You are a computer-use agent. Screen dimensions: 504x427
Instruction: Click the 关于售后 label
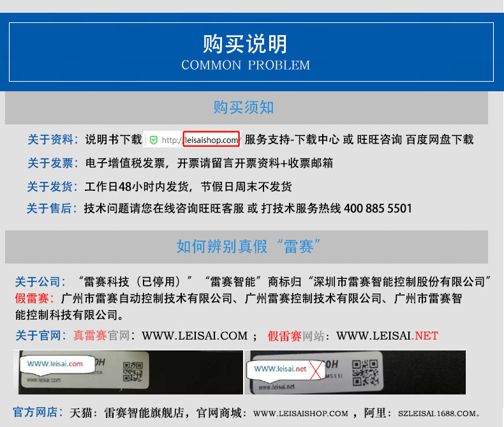coord(52,208)
